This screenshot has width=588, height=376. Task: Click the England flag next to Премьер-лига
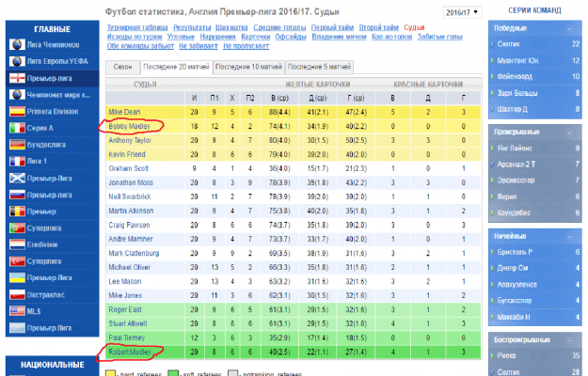point(17,78)
